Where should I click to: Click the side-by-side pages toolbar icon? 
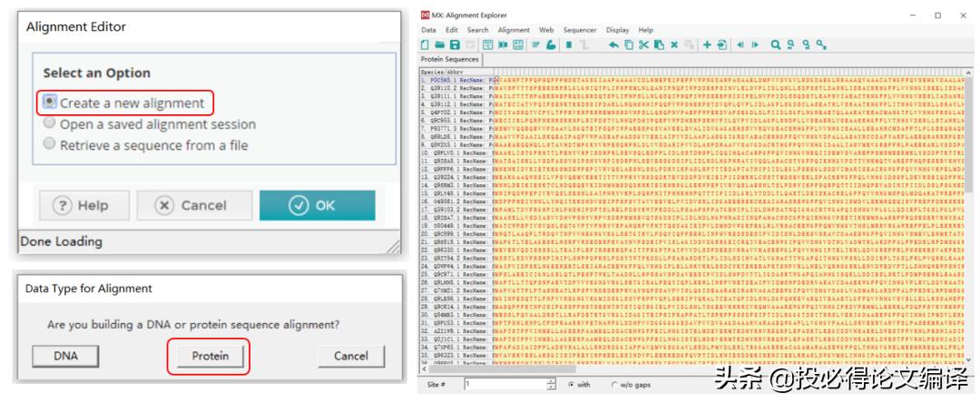pos(503,44)
